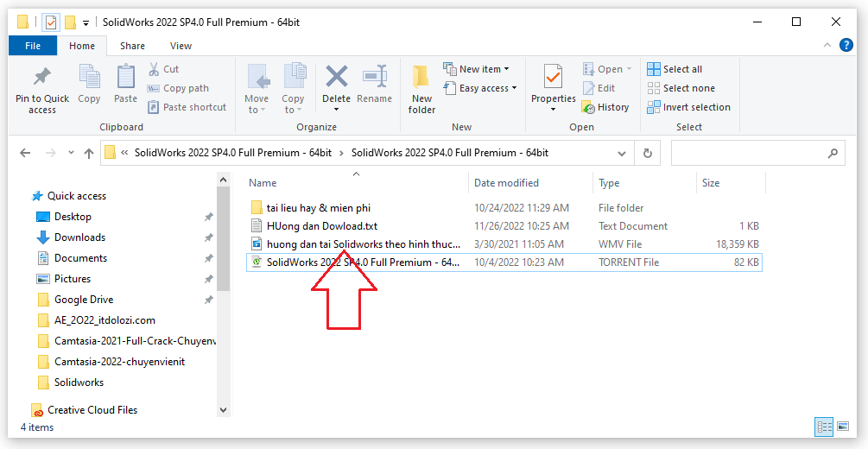Switch to the View ribbon tab
This screenshot has height=449, width=868.
pyautogui.click(x=181, y=46)
